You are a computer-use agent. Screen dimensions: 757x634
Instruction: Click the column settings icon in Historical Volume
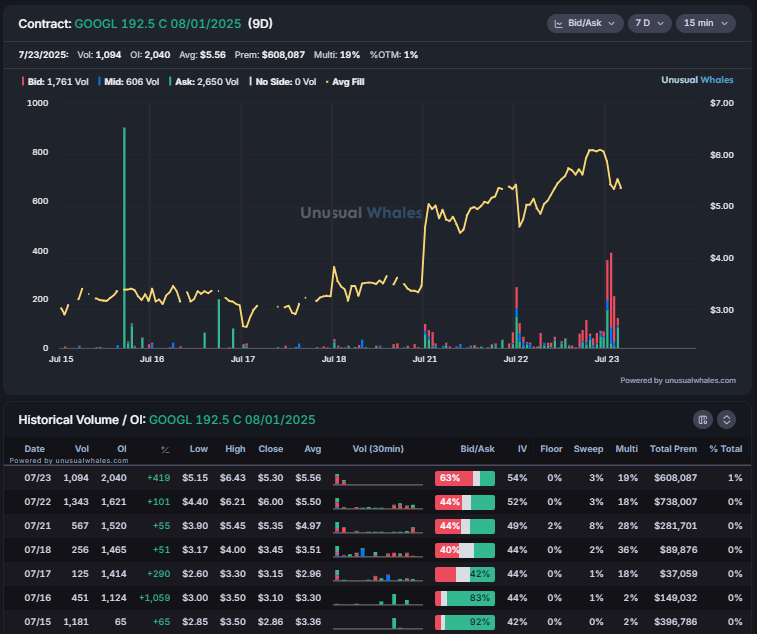point(703,419)
